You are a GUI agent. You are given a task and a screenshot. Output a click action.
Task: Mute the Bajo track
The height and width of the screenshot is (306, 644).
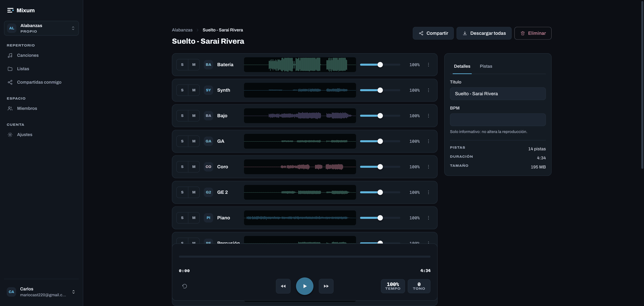[194, 116]
